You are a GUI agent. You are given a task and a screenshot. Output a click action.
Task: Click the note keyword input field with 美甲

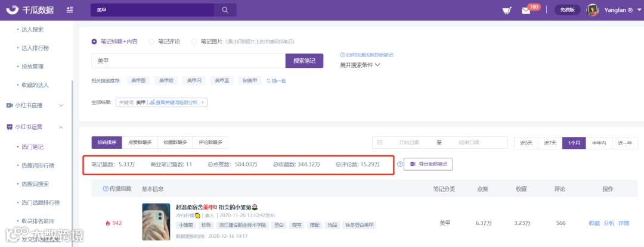(x=188, y=61)
